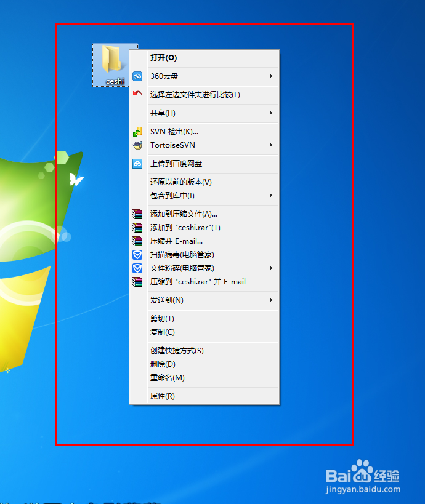Expand the TortoiseSVN submenu arrow
The image size is (425, 504).
271,145
